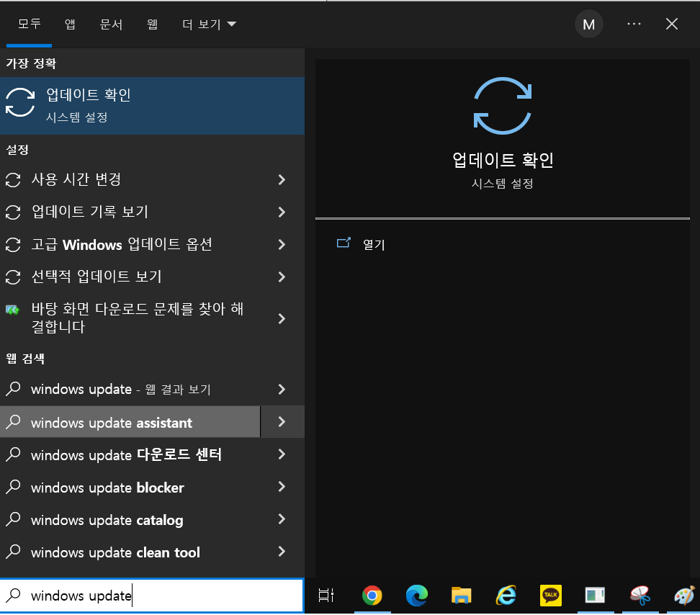700x615 pixels.
Task: Open the news window icon on the taskbar
Action: pos(595,596)
